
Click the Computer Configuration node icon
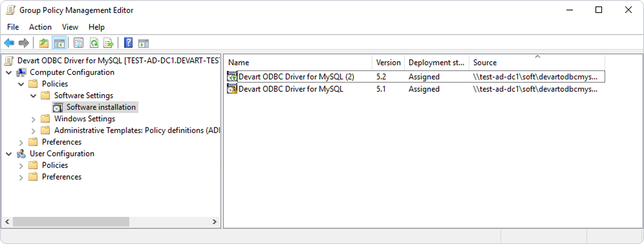coord(21,72)
